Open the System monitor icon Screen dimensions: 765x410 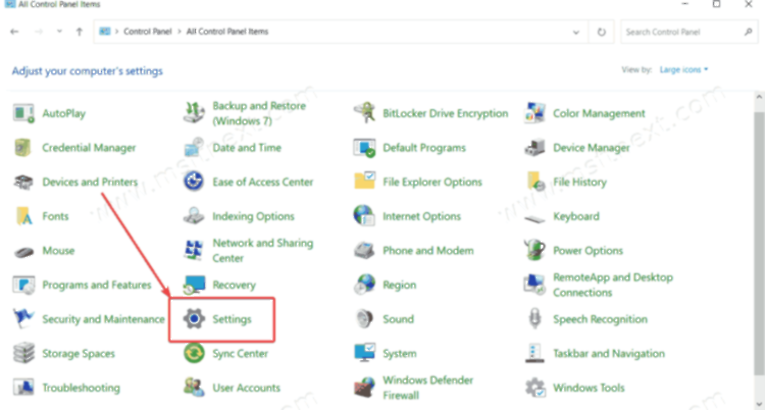click(x=364, y=353)
